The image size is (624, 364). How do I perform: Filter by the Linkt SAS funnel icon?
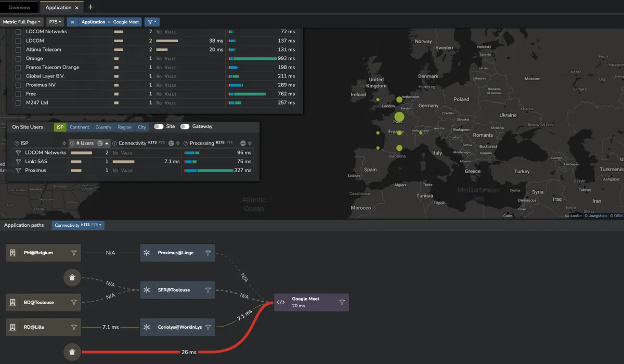tap(18, 162)
